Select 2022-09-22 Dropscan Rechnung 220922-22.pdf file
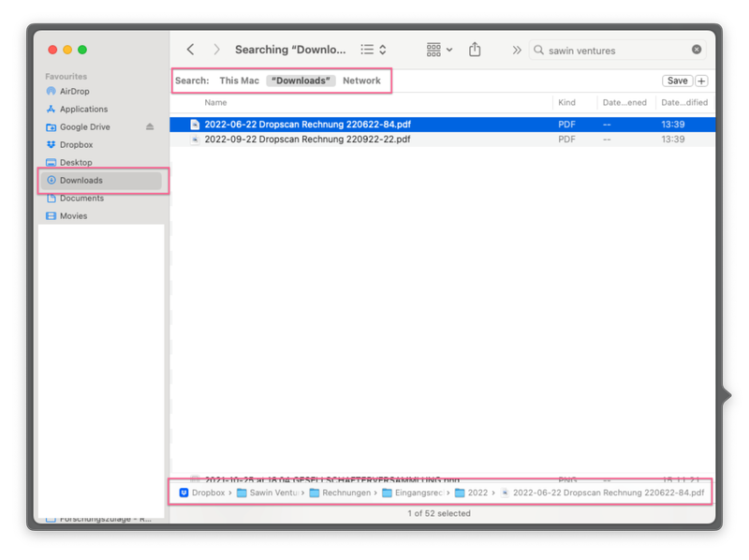This screenshot has height=560, width=749. tap(307, 140)
